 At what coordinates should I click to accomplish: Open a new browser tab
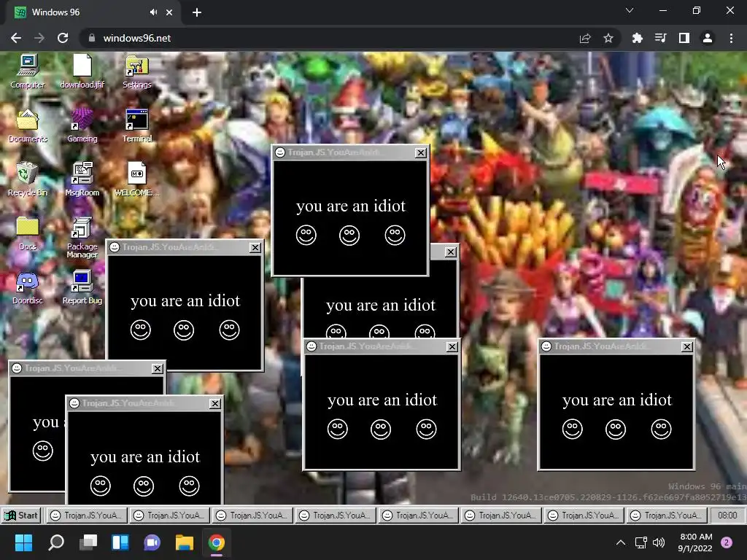pos(197,12)
